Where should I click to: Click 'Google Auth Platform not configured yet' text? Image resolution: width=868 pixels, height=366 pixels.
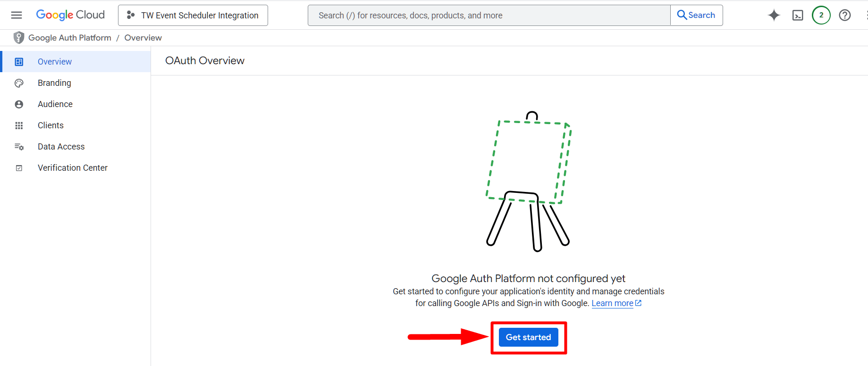[528, 278]
